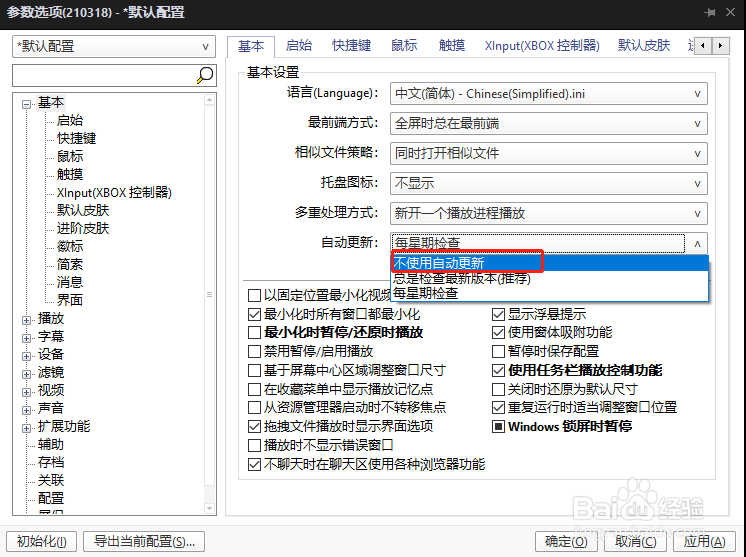
Task: Open the 相似文件策略 dropdown
Action: click(x=549, y=154)
